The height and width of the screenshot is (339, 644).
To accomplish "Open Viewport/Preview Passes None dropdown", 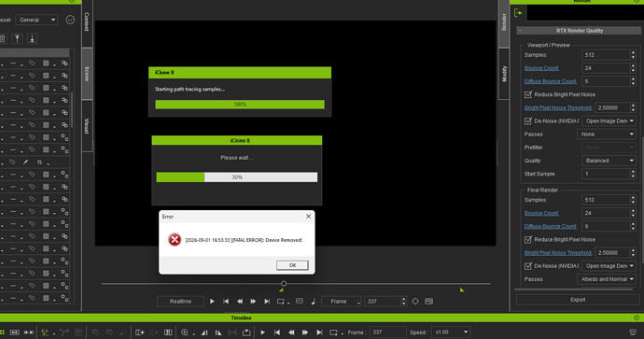I will click(607, 134).
